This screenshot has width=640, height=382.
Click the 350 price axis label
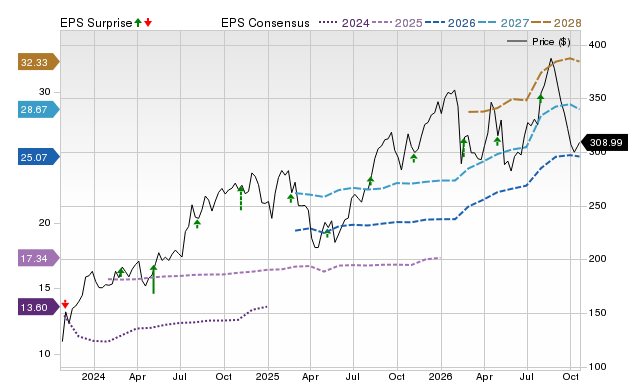(x=598, y=98)
